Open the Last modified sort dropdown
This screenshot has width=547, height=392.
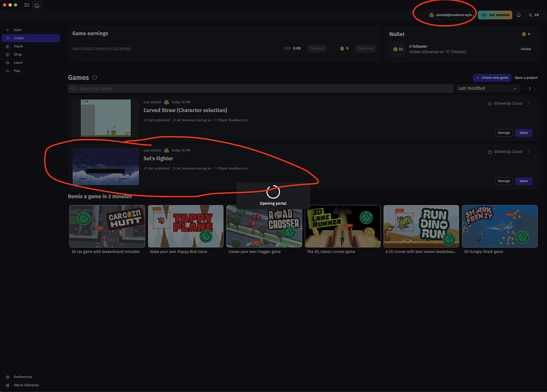click(x=487, y=88)
